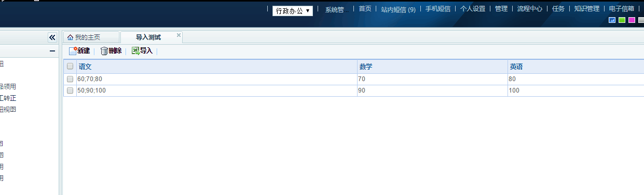
Task: Open 知识管理 in top navigation
Action: [587, 9]
